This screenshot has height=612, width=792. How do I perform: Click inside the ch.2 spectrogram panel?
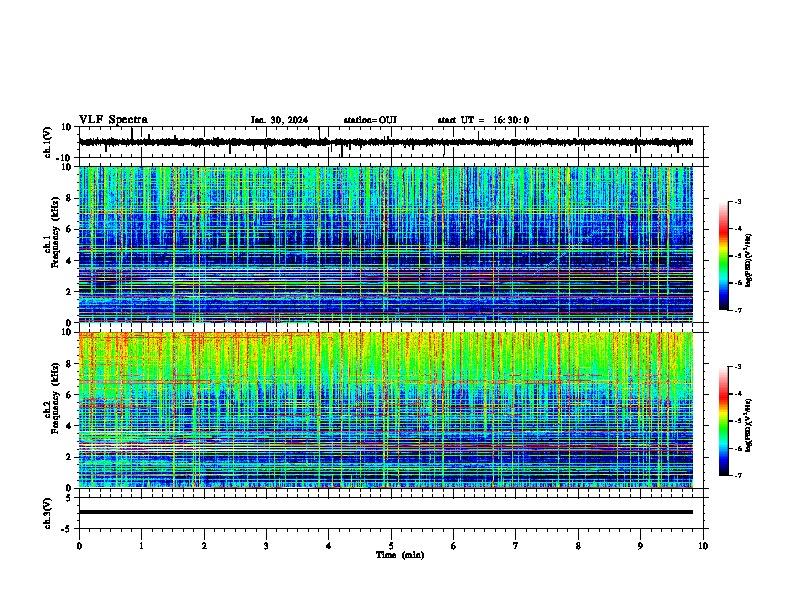coord(385,410)
